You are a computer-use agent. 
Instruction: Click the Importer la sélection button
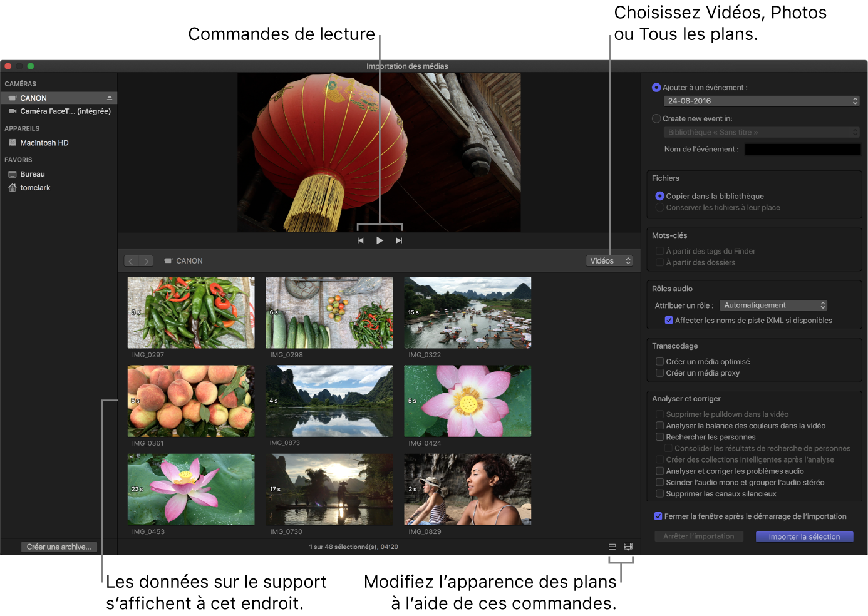point(804,536)
